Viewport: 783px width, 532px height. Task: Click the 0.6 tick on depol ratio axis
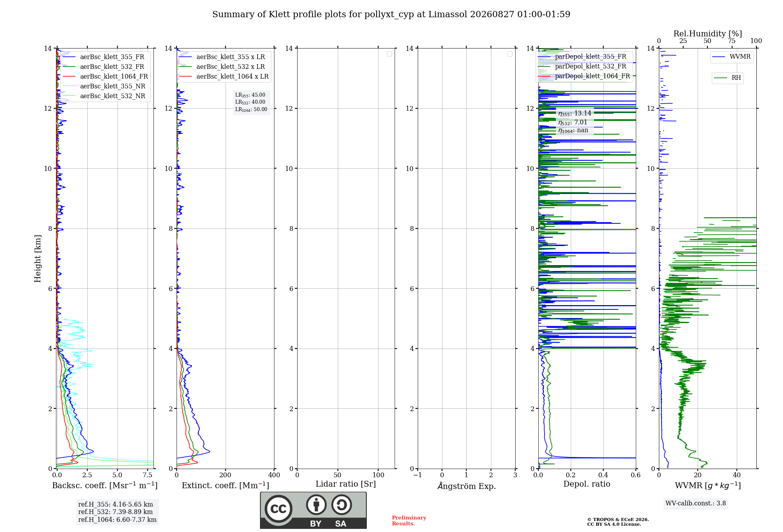point(635,475)
